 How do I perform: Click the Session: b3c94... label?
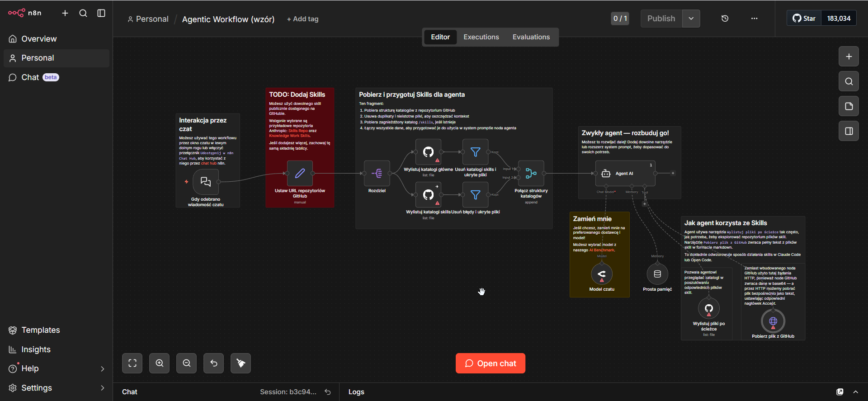click(x=288, y=392)
